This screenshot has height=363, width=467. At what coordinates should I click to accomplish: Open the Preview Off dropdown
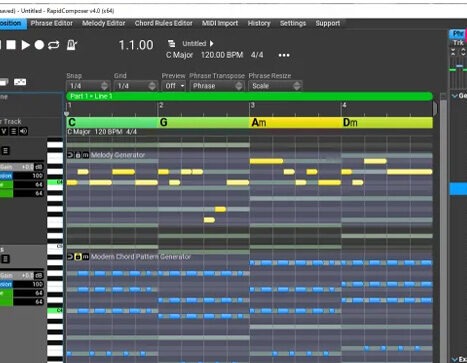[x=174, y=86]
